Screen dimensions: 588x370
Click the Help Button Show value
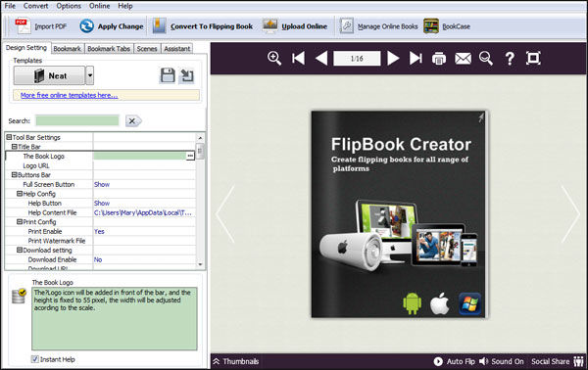[x=102, y=203]
